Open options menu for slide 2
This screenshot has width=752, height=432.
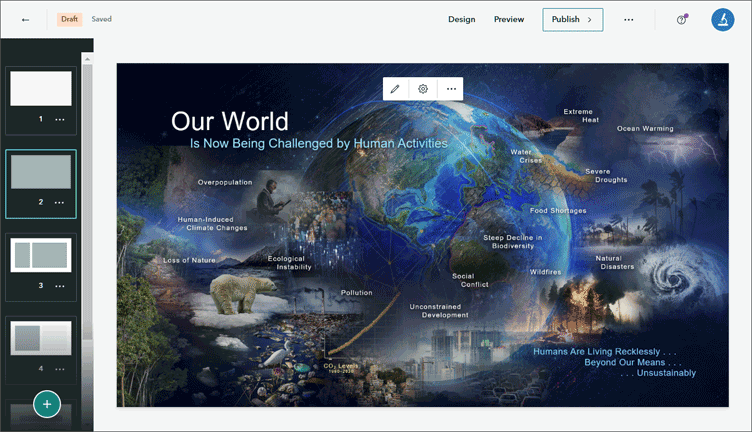pyautogui.click(x=59, y=202)
